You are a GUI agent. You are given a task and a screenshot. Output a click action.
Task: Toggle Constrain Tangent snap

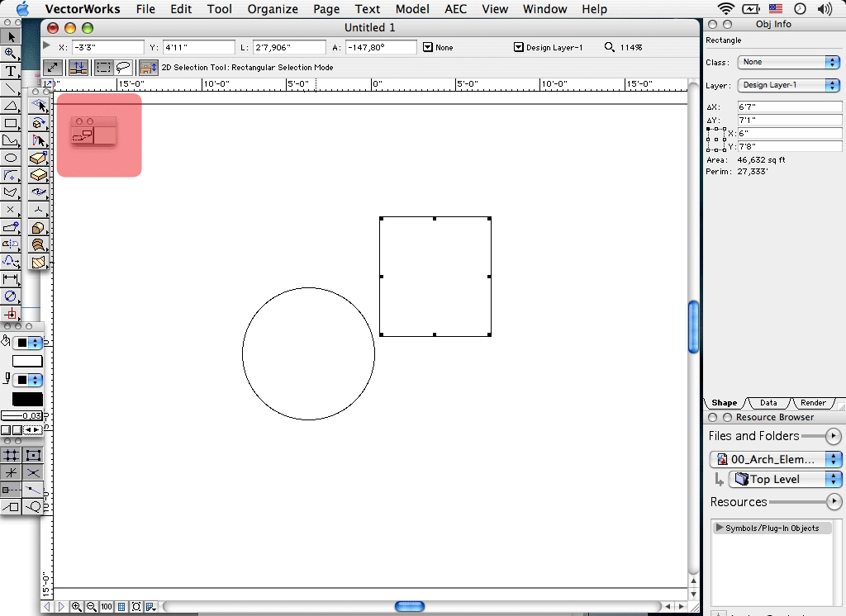point(32,506)
